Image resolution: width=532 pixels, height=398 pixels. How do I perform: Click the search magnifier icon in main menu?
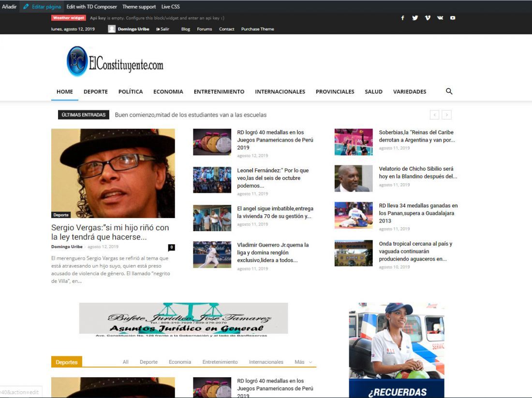449,91
